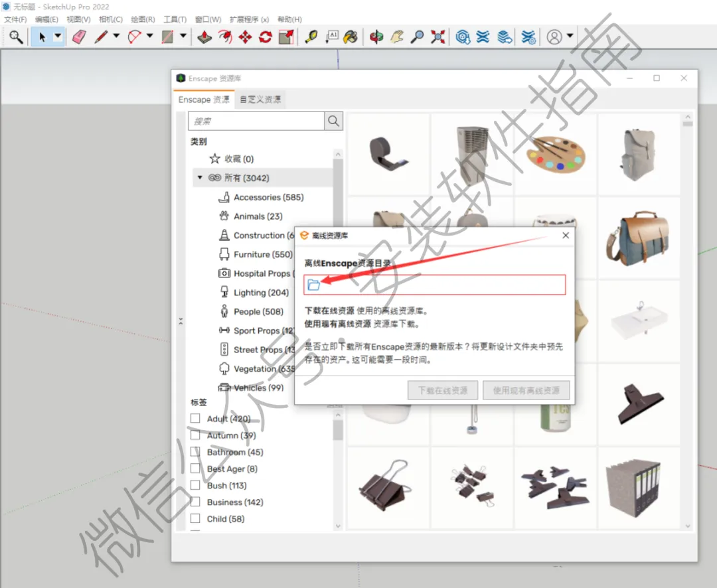717x588 pixels.
Task: Collapse the 所有 (3042) category tree
Action: tap(200, 177)
